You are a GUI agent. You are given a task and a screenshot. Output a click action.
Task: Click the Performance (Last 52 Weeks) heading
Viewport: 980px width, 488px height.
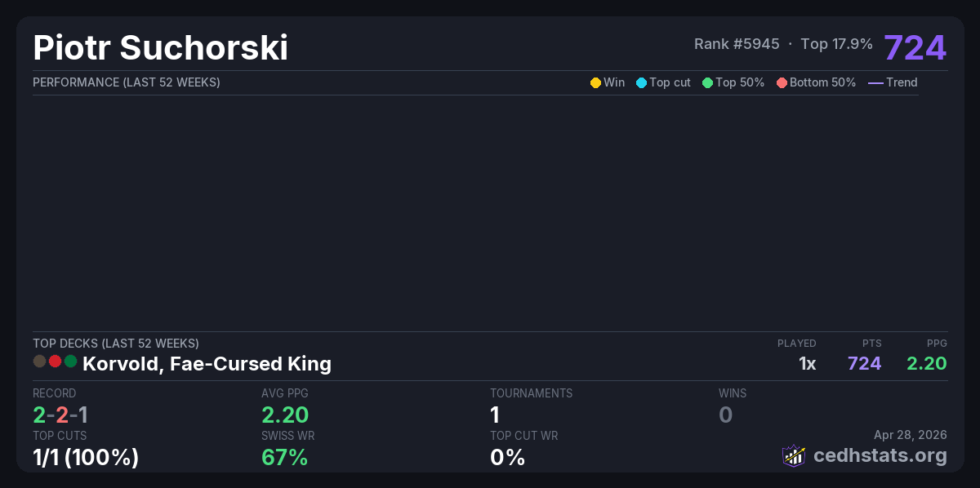point(126,82)
